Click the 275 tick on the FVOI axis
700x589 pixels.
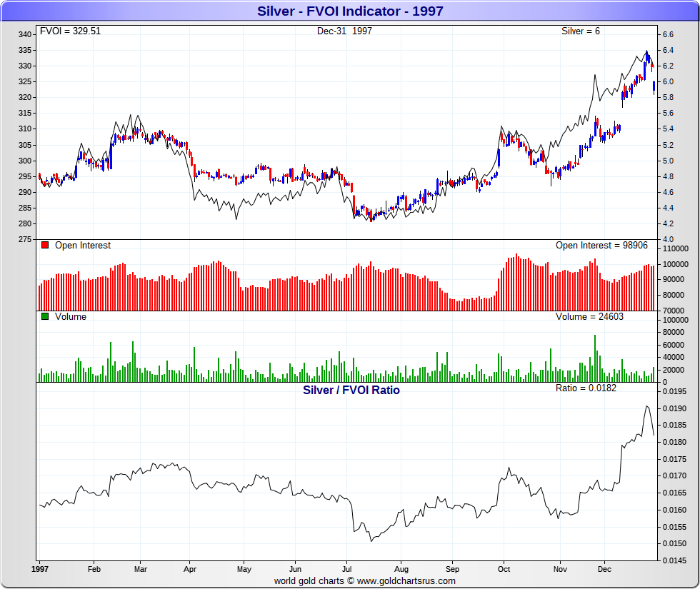click(24, 239)
